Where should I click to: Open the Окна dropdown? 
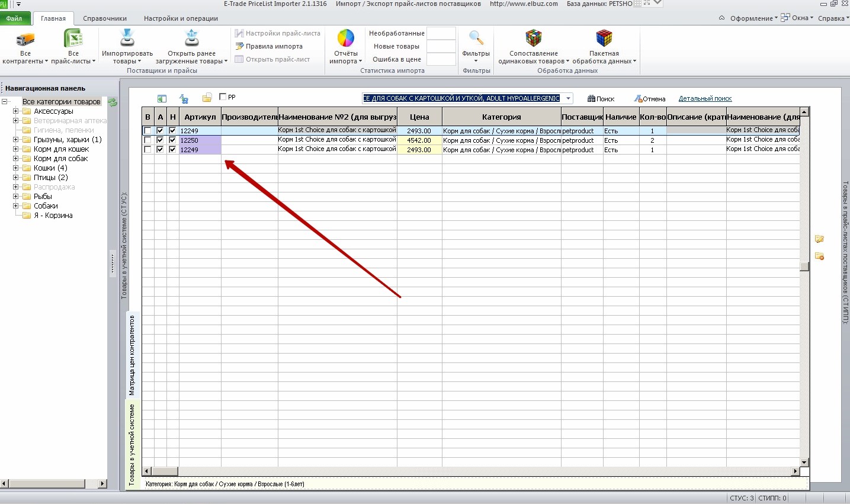tap(797, 18)
